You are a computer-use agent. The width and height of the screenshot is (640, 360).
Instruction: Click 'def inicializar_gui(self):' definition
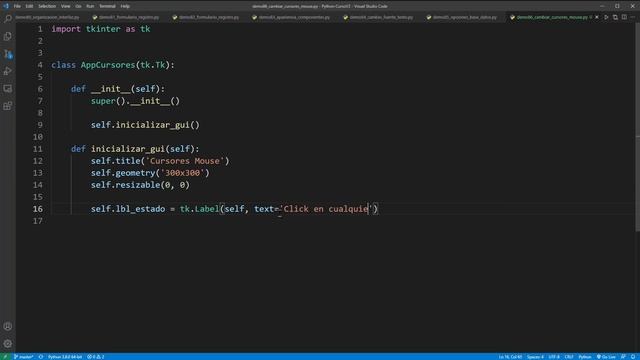tap(135, 149)
